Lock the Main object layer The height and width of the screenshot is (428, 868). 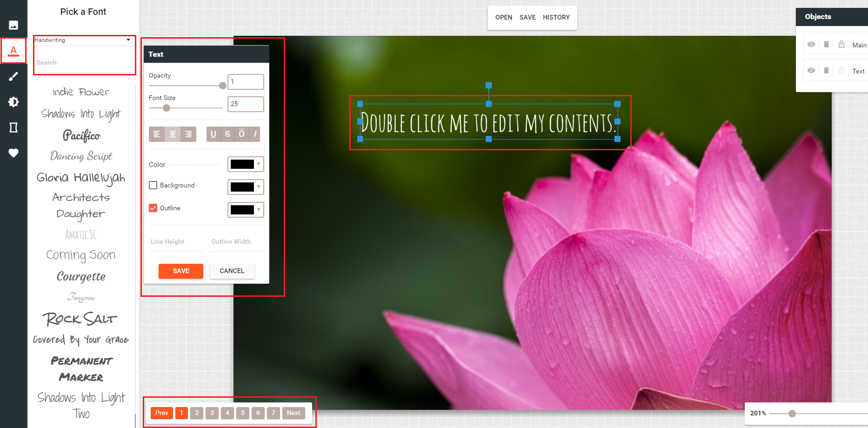841,45
